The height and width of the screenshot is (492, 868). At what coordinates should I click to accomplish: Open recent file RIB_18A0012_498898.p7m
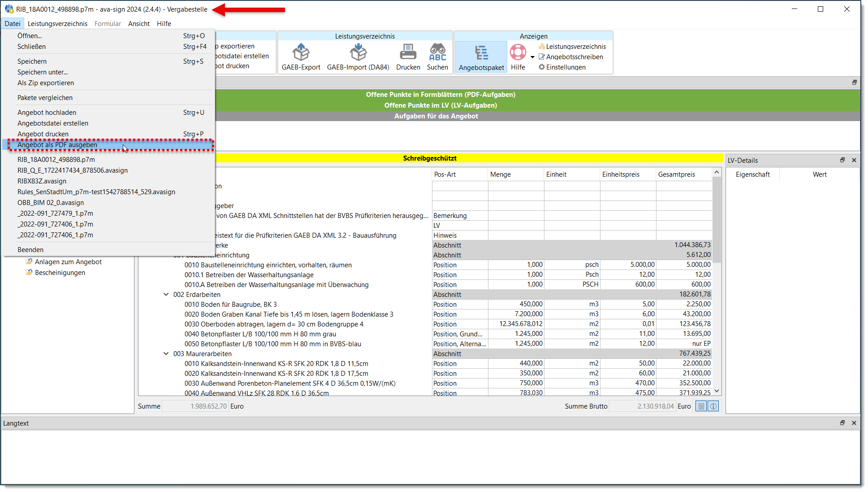coord(108,160)
